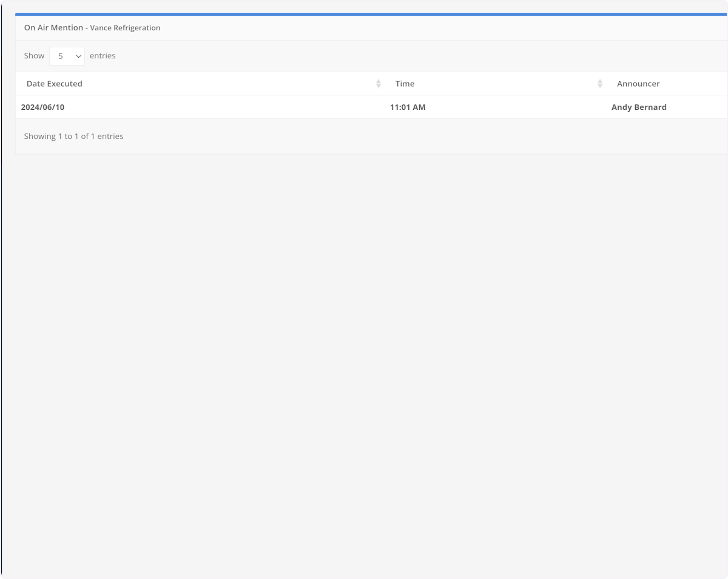Click the entries label after the dropdown

(103, 56)
